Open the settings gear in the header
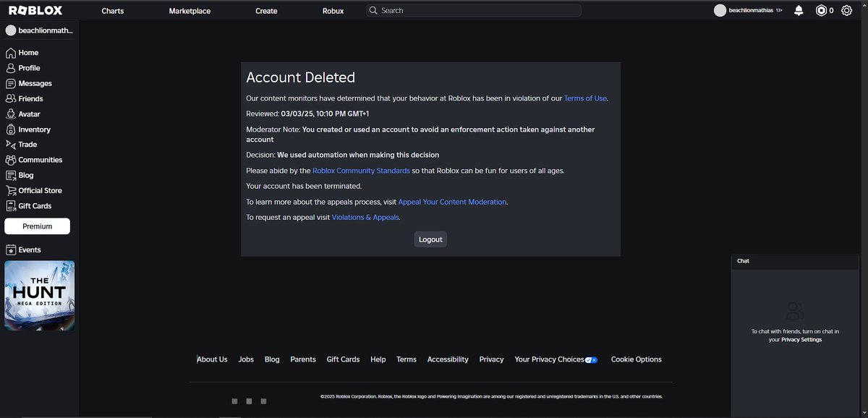Viewport: 868px width, 418px height. coord(846,11)
